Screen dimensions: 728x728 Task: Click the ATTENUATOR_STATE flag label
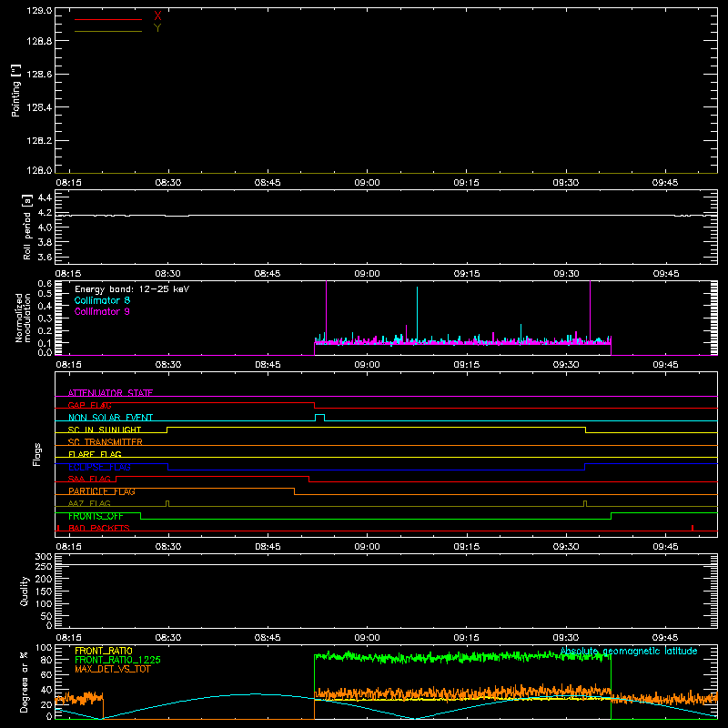110,393
